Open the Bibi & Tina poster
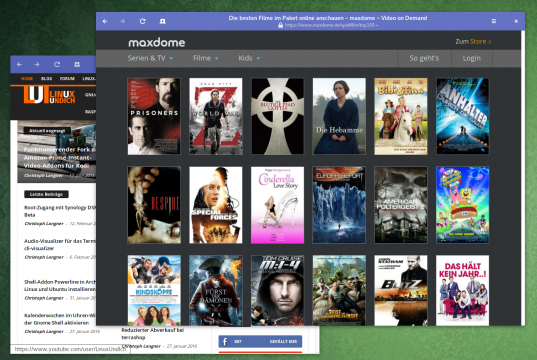The image size is (537, 360). pyautogui.click(x=401, y=116)
